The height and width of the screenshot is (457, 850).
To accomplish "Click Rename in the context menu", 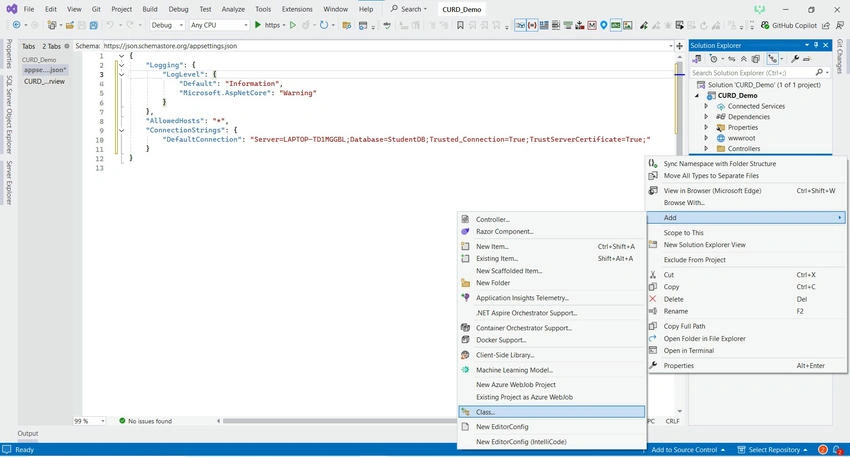I will click(746, 311).
